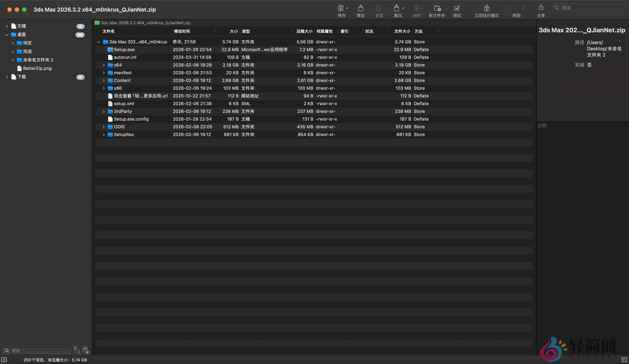Image resolution: width=629 pixels, height=364 pixels.
Task: Click the Share (分享) toolbar icon
Action: (x=541, y=8)
